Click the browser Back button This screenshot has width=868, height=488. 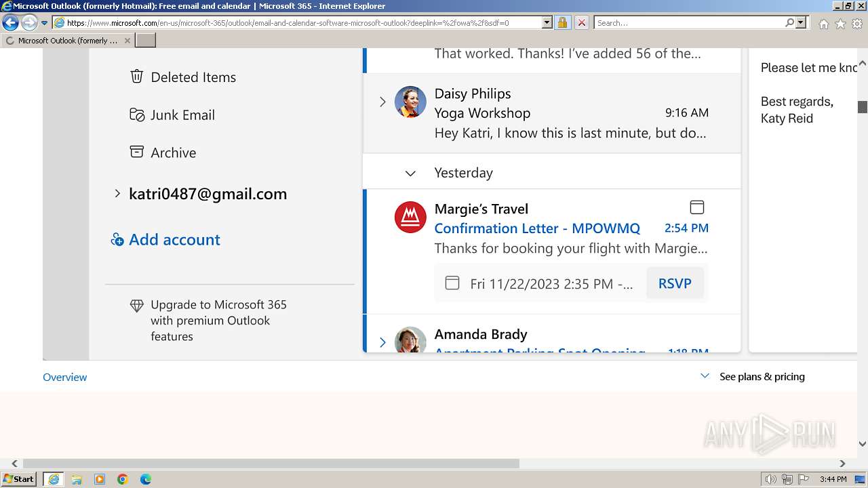[10, 23]
